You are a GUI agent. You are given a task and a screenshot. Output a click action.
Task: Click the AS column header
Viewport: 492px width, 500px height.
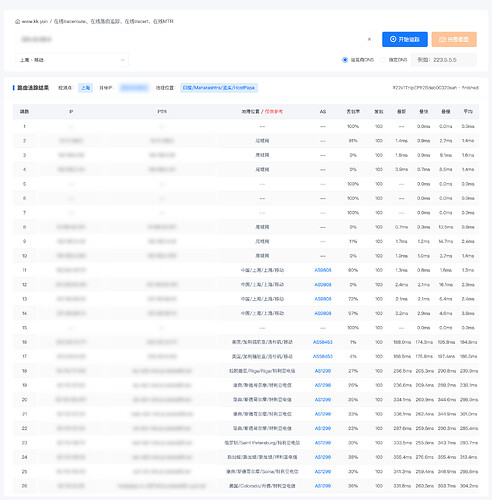323,112
